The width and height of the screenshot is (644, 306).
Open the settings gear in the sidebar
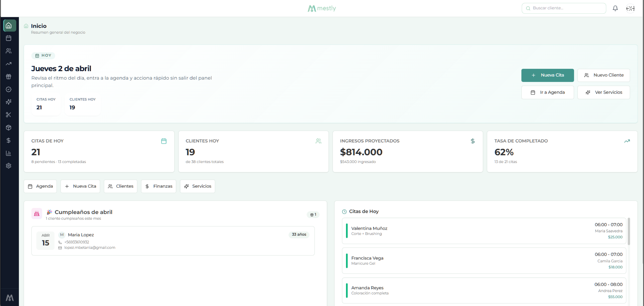[9, 166]
